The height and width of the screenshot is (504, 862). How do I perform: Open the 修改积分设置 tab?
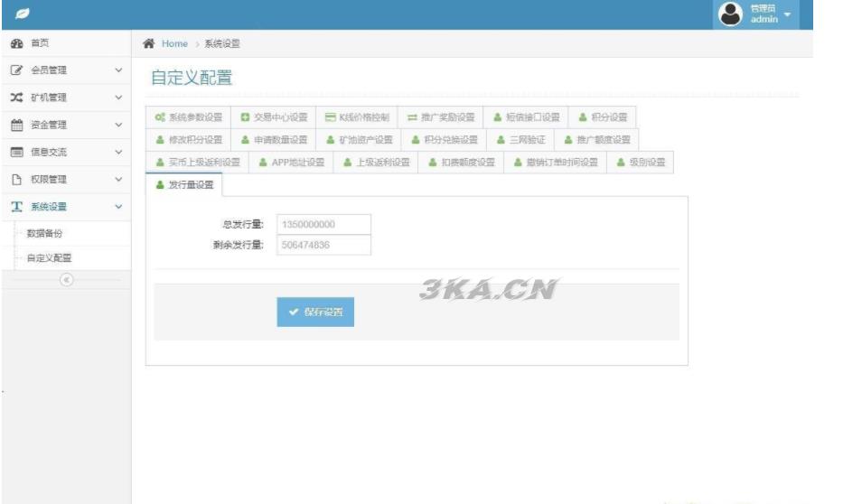pos(189,140)
